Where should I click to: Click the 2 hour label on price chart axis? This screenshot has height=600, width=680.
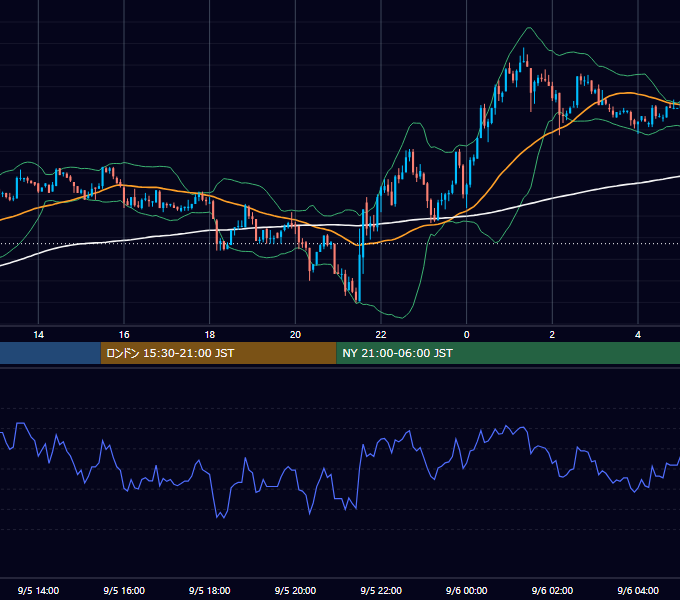[x=552, y=335]
